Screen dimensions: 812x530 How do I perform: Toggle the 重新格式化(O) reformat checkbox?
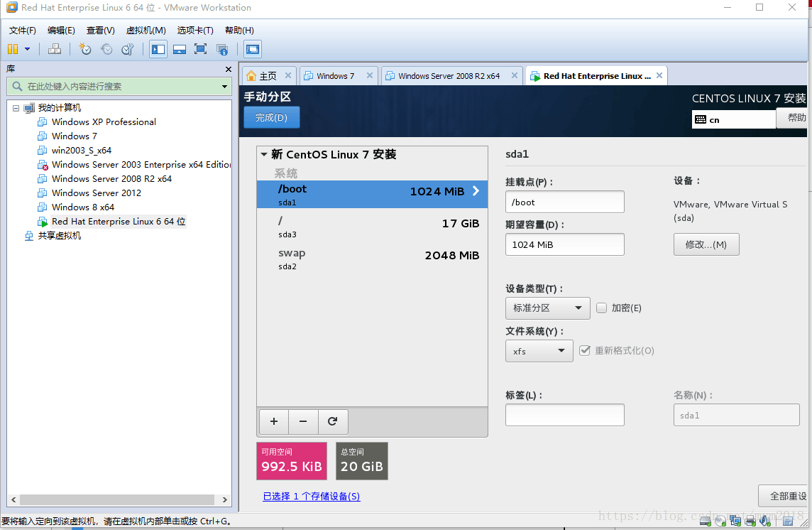[585, 350]
